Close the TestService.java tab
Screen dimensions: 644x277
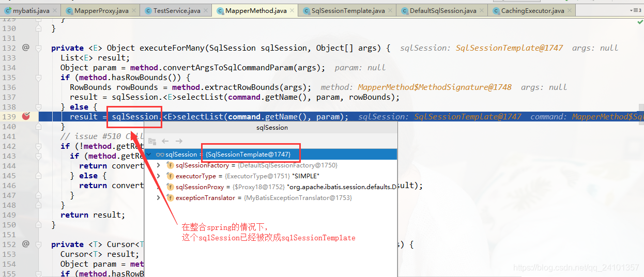point(205,11)
